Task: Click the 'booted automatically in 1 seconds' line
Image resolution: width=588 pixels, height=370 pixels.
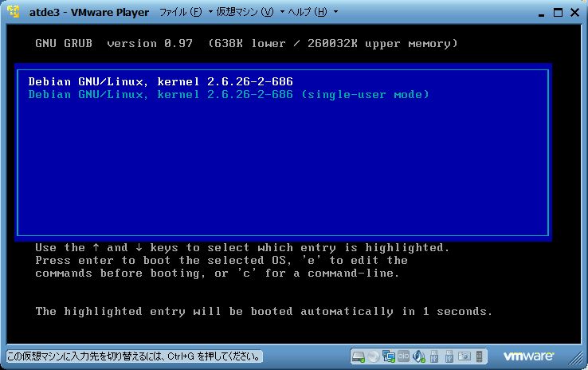Action: (x=264, y=312)
